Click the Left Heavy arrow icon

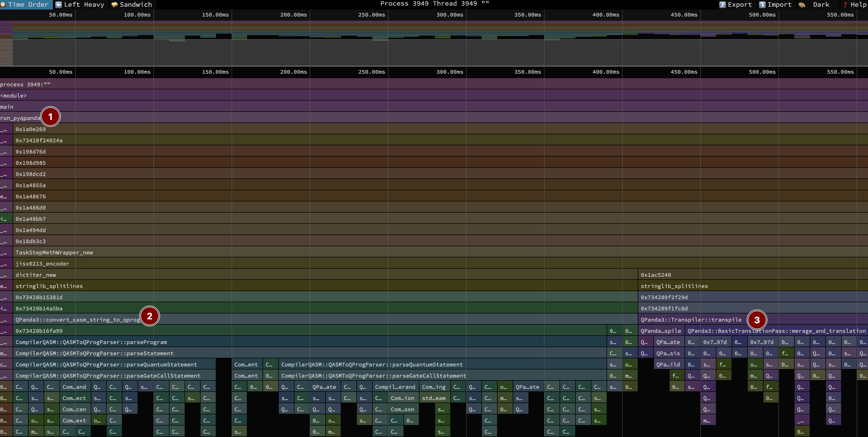pyautogui.click(x=58, y=5)
